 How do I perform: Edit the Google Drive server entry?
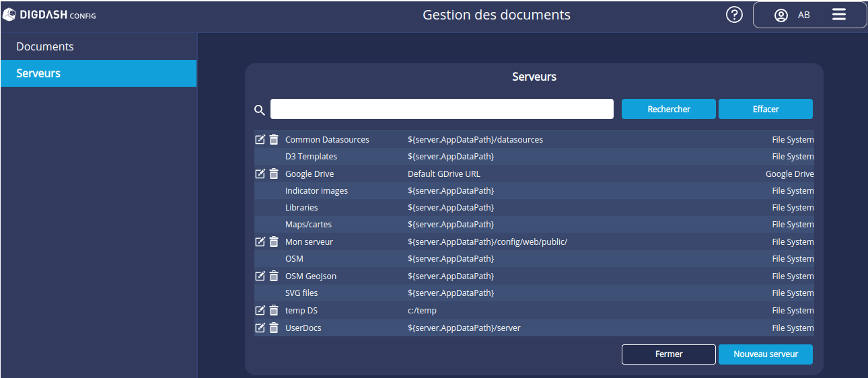point(260,174)
